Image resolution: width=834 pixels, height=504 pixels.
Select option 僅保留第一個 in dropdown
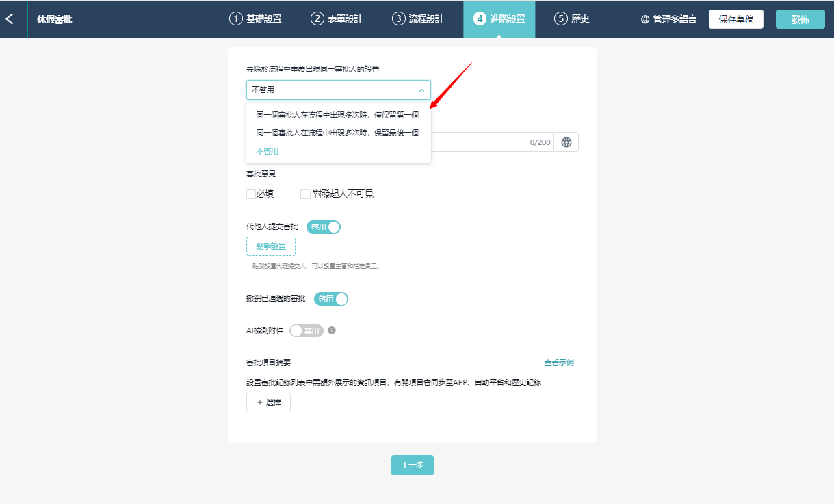coord(337,115)
